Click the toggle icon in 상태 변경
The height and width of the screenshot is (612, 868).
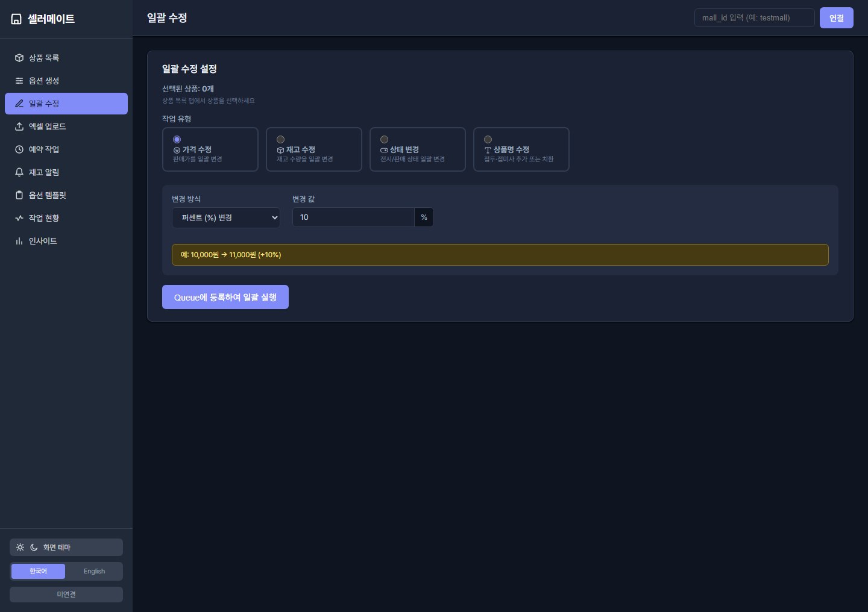tap(384, 150)
